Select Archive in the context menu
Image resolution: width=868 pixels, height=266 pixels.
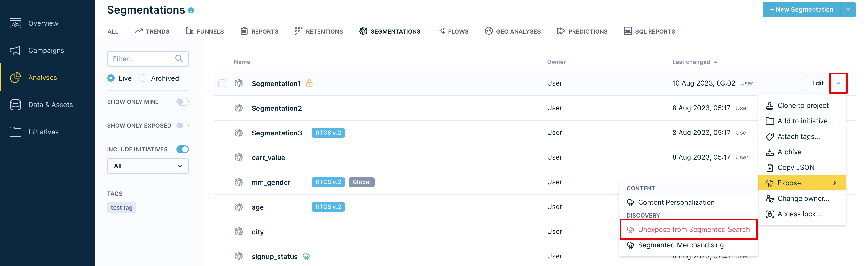[802, 152]
